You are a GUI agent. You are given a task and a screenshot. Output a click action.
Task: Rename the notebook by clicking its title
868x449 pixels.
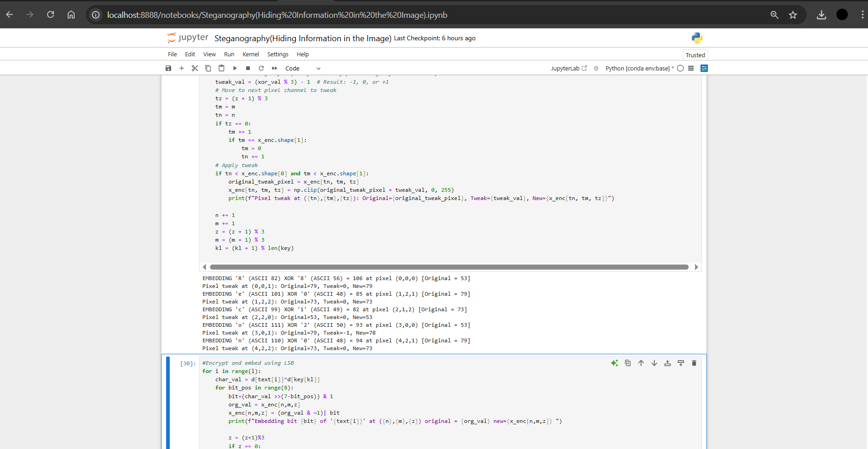303,38
